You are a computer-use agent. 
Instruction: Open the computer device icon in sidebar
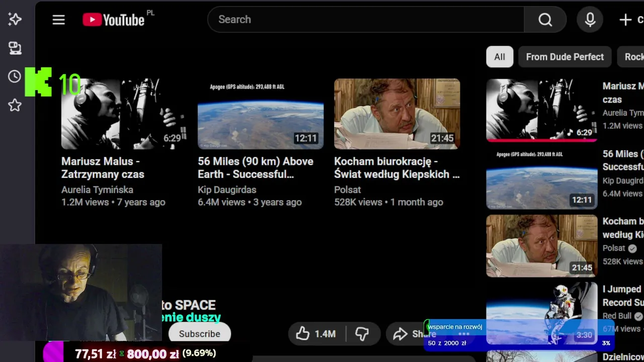[x=15, y=48]
